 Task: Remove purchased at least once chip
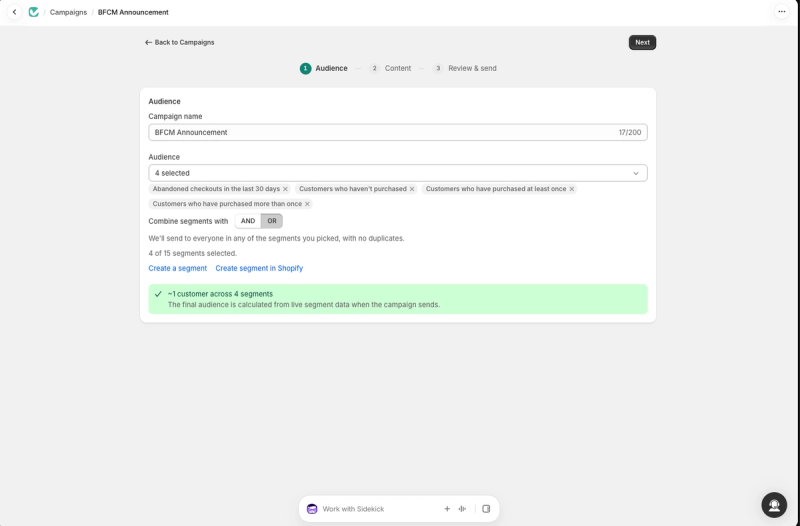click(x=571, y=189)
